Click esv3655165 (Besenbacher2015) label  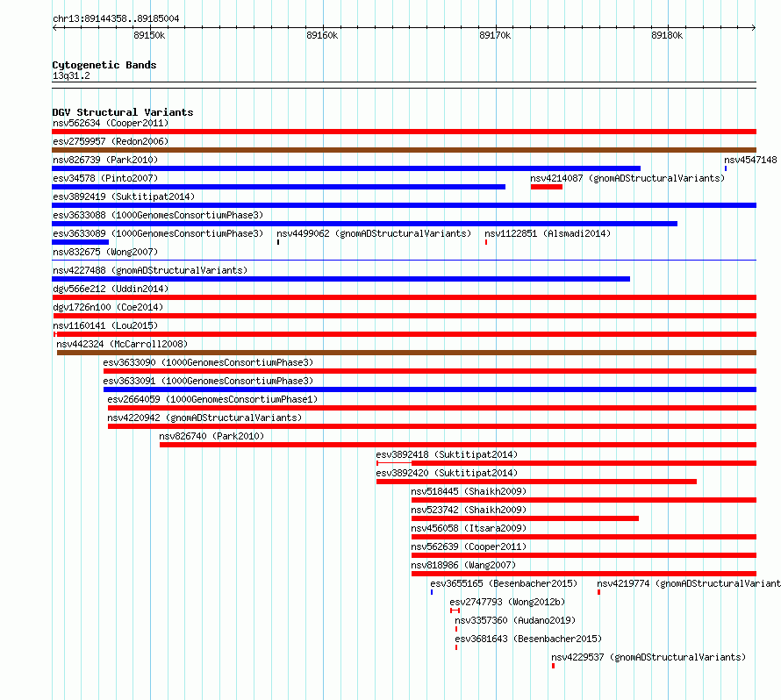tap(504, 583)
